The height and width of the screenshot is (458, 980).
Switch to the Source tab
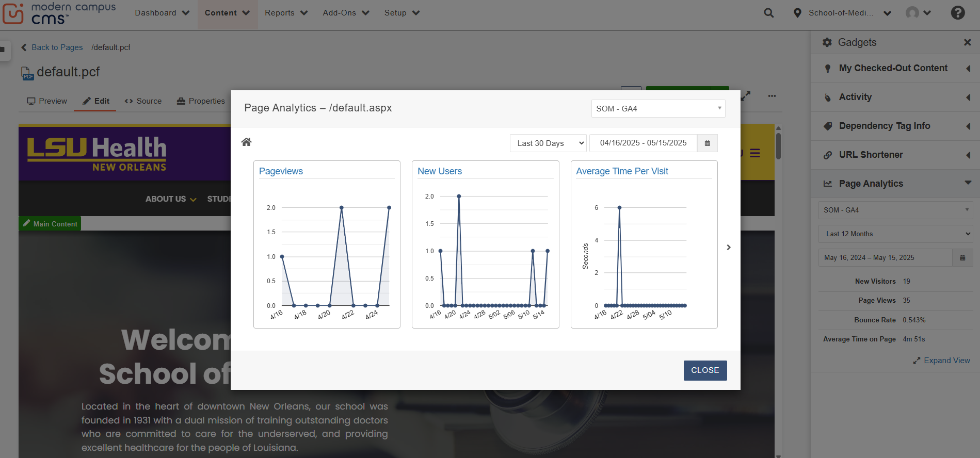pyautogui.click(x=143, y=101)
